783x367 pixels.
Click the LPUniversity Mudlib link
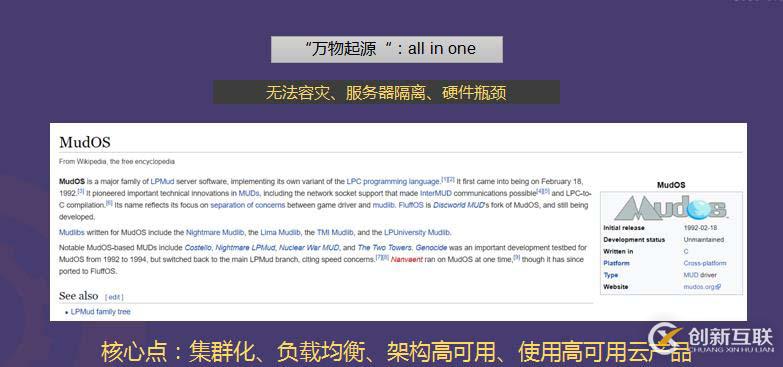coord(417,232)
